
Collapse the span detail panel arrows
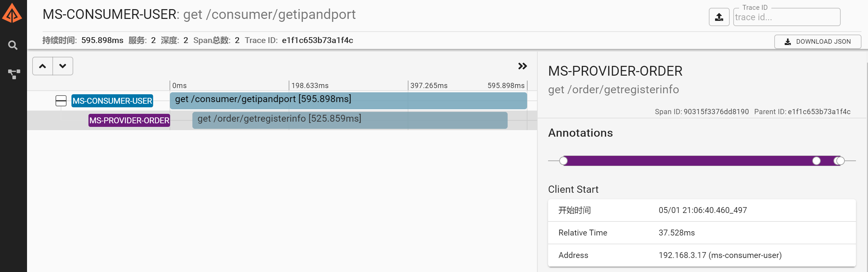[522, 66]
